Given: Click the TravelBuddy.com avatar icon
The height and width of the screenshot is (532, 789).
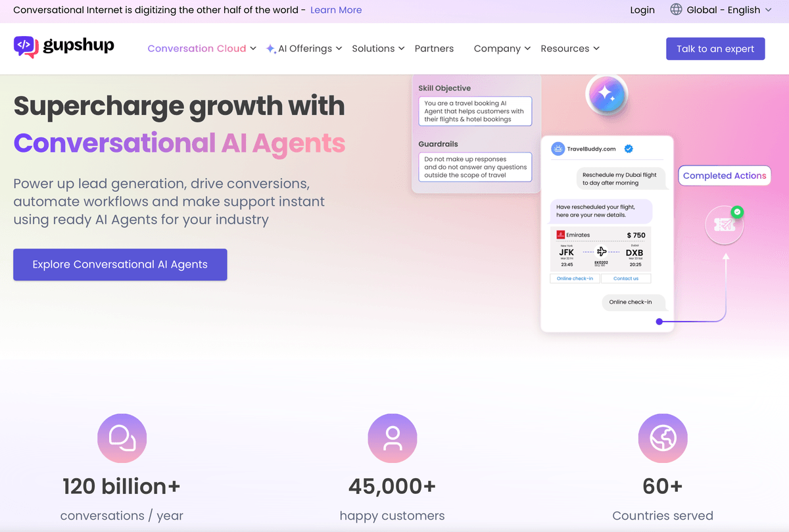Looking at the screenshot, I should click(x=558, y=149).
